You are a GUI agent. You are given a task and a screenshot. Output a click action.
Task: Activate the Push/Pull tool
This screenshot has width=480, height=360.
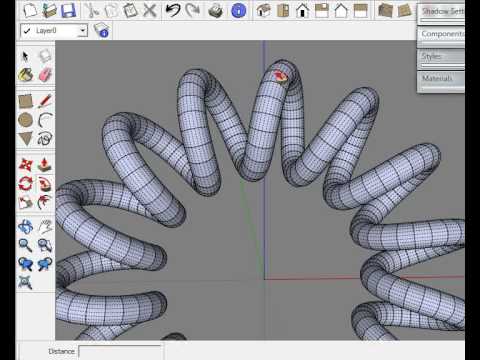[44, 165]
